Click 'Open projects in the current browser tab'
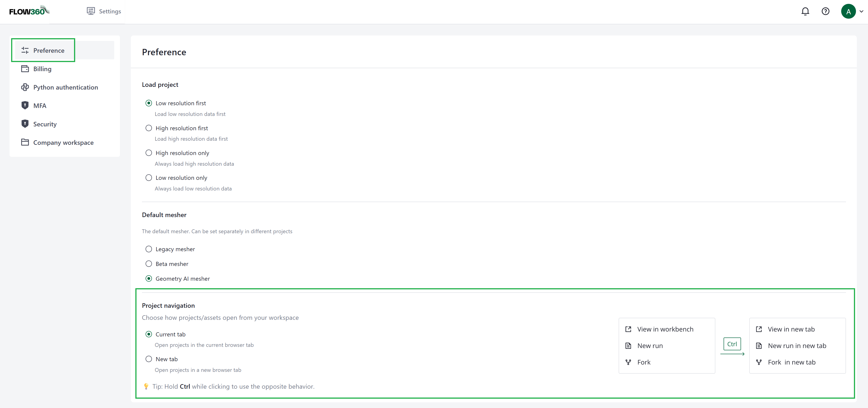 pyautogui.click(x=204, y=345)
